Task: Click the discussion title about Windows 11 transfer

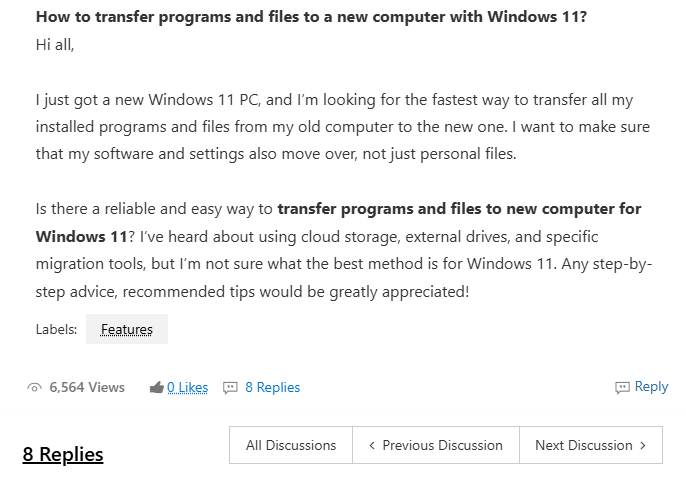Action: [311, 18]
